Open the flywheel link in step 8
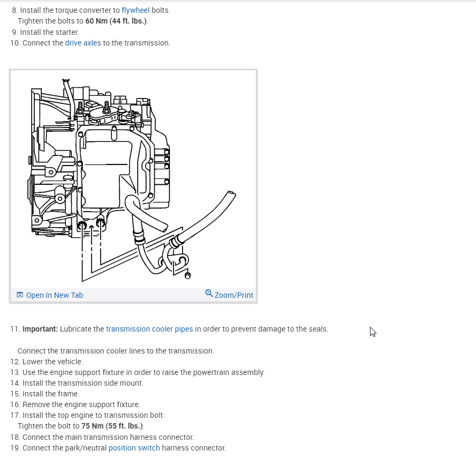The width and height of the screenshot is (476, 473). click(x=135, y=10)
